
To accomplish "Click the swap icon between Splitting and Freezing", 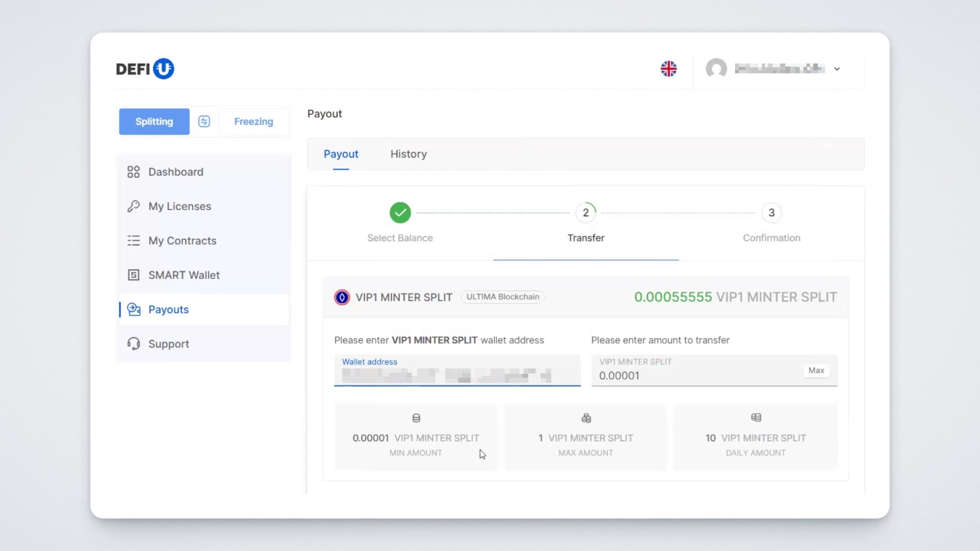I will click(204, 121).
